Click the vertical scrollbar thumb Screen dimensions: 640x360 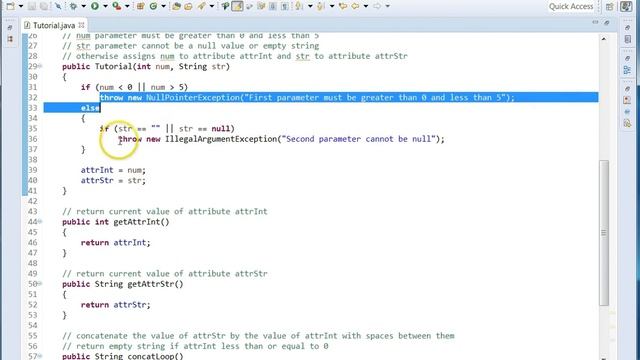tap(604, 233)
